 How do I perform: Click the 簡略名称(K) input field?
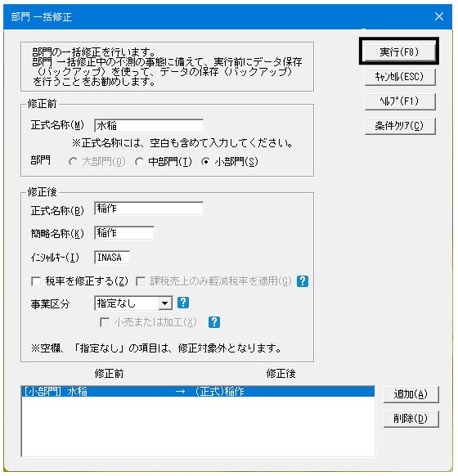tap(124, 233)
